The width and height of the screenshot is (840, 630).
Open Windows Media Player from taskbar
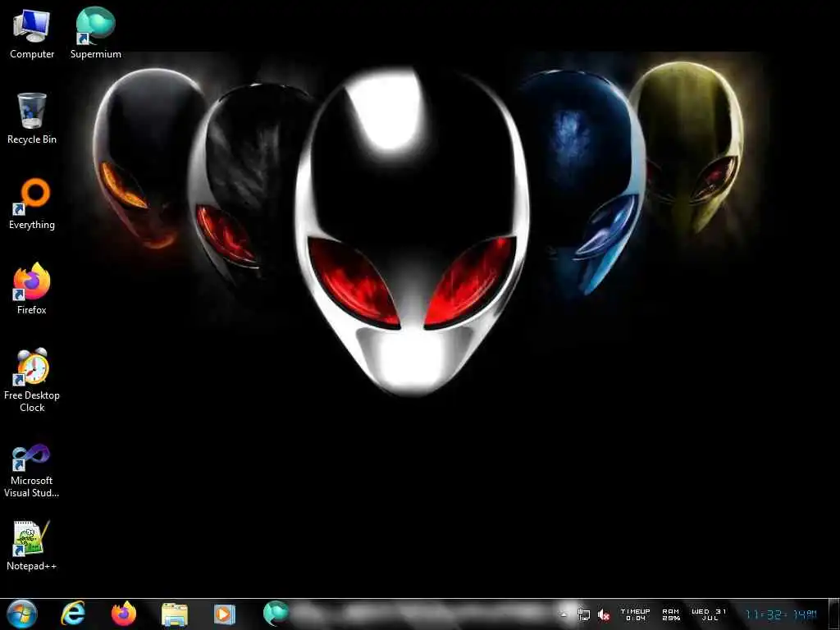[x=225, y=614]
